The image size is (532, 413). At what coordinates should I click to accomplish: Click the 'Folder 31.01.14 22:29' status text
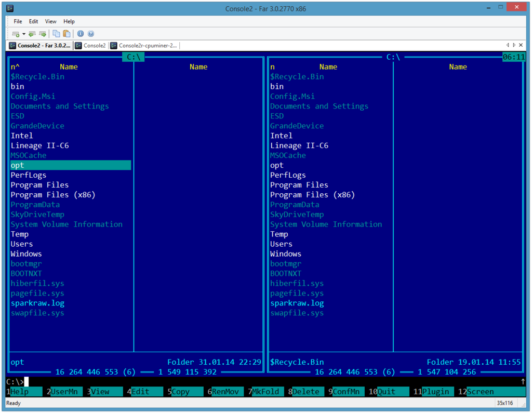(x=214, y=362)
